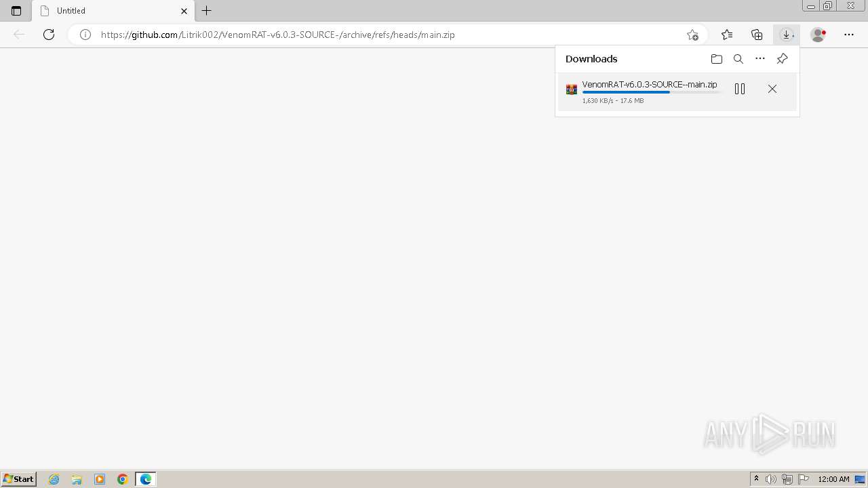Open the Windows Start menu
This screenshot has height=488, width=868.
[18, 479]
